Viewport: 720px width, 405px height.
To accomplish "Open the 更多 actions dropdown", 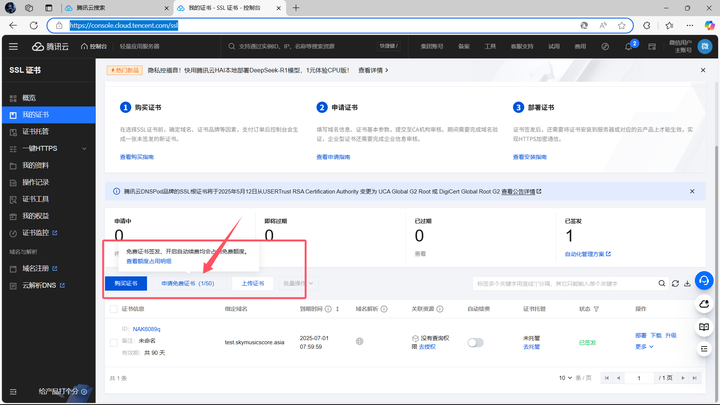I will (x=644, y=347).
